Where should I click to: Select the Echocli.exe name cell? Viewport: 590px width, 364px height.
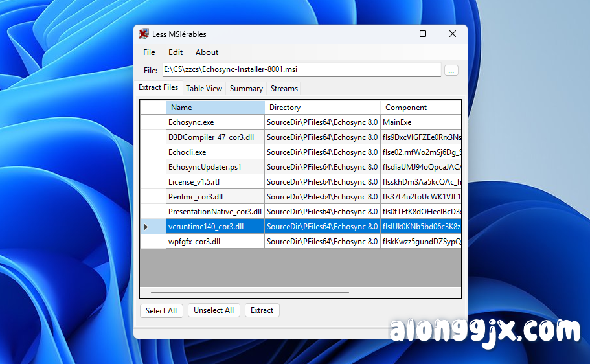click(215, 152)
